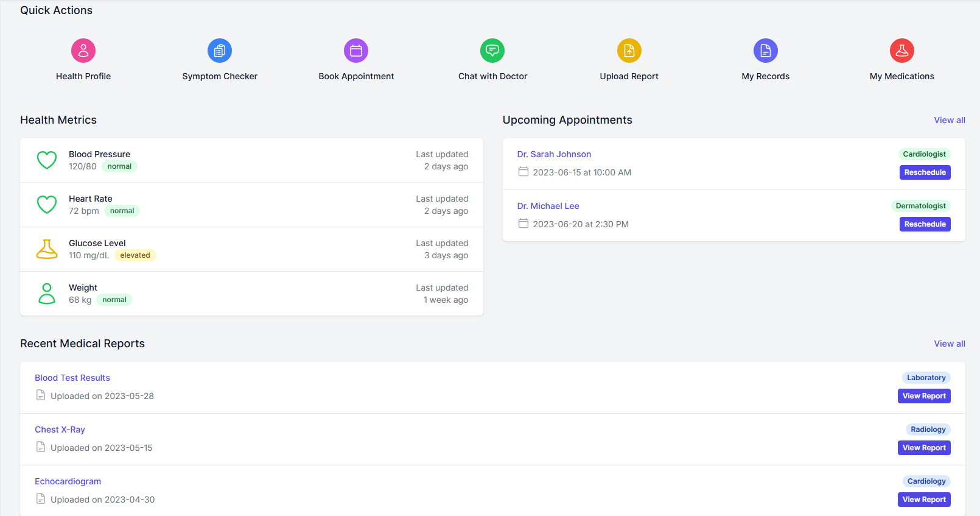The width and height of the screenshot is (980, 516).
Task: Click the Blood Pressure heart icon
Action: (x=47, y=160)
